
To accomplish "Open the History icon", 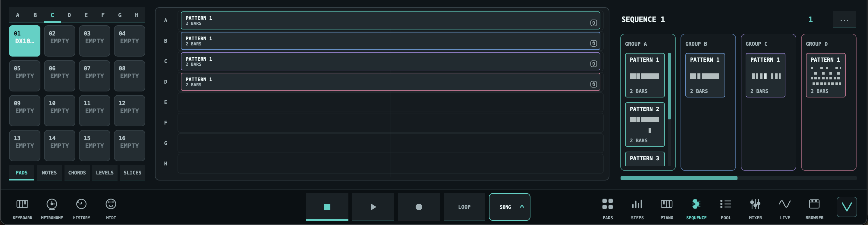I will pos(81,204).
